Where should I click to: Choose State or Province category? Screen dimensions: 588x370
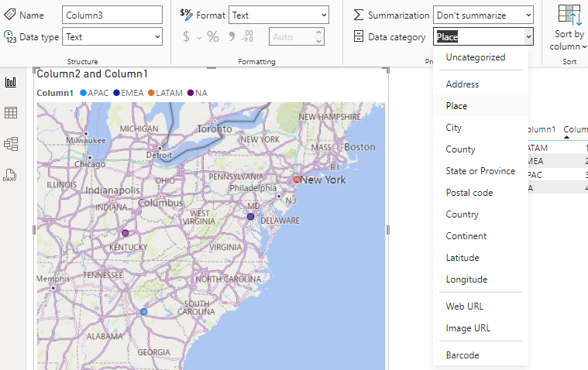tap(480, 171)
